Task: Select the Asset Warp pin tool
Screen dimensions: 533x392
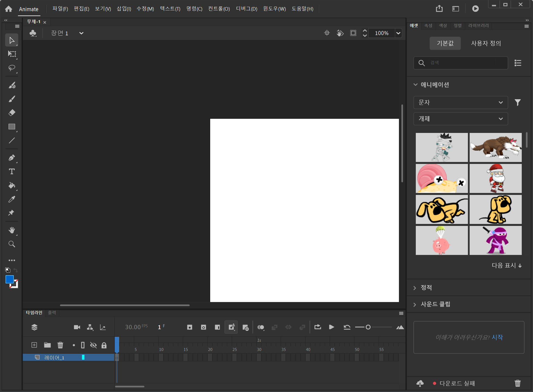Action: coord(11,213)
